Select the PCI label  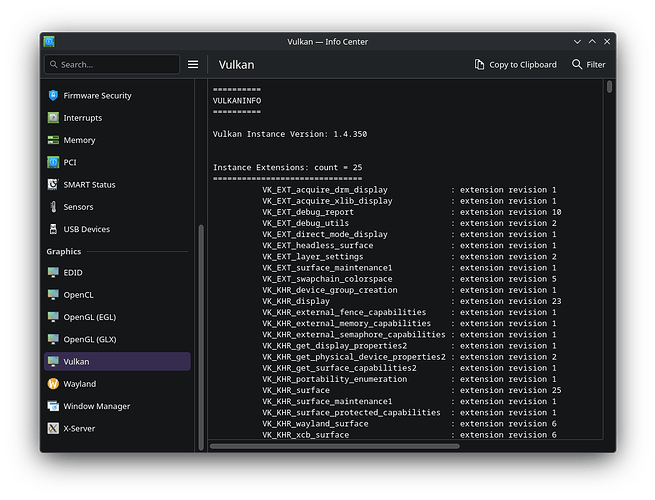tap(70, 162)
